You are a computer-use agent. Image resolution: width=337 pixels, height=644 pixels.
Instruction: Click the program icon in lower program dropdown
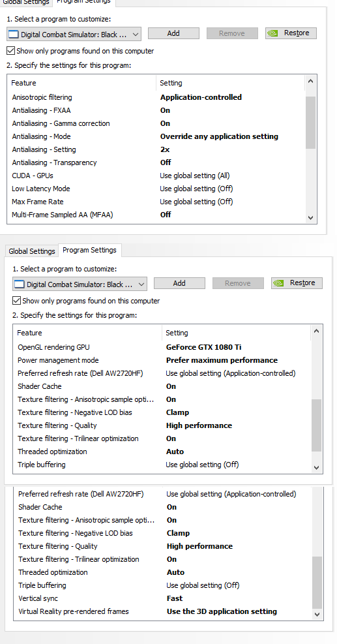pos(20,284)
